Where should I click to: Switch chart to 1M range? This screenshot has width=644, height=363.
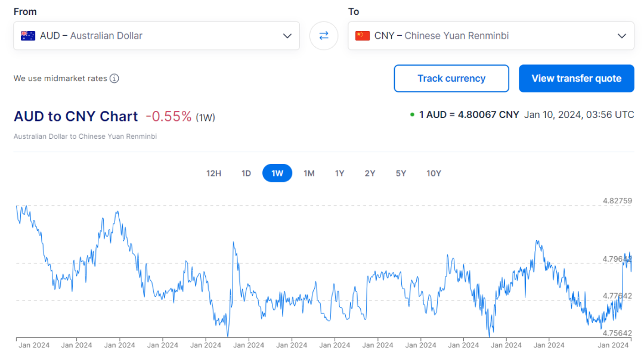point(309,173)
